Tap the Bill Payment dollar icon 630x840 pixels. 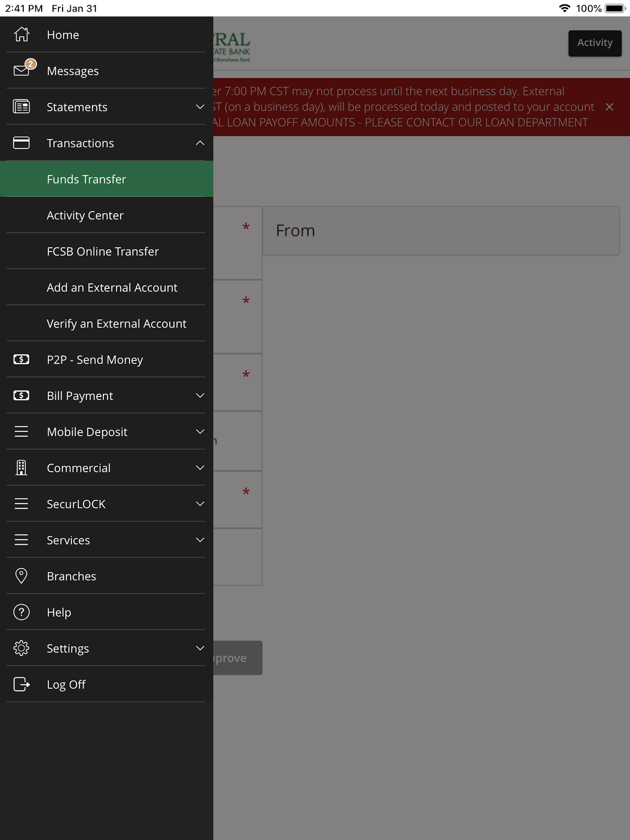21,395
